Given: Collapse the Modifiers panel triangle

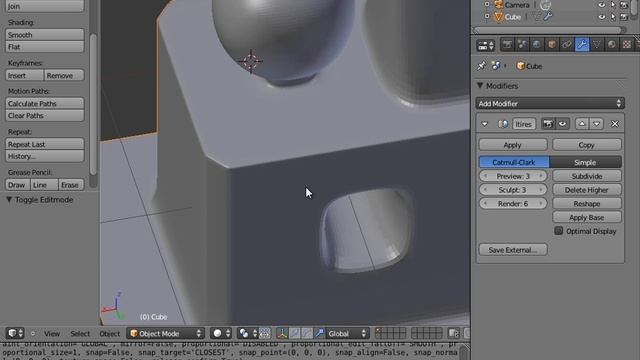Looking at the screenshot, I should 480,86.
